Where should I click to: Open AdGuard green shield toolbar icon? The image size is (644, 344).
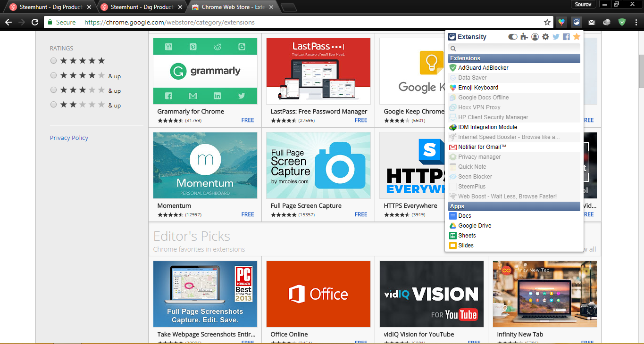[622, 22]
